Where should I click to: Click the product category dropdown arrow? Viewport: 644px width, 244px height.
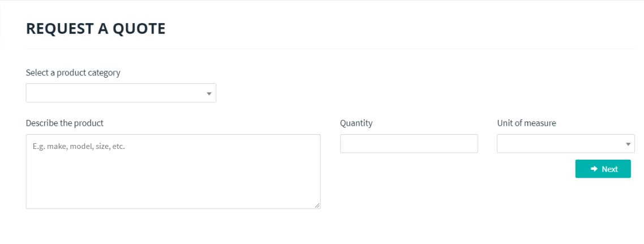[x=209, y=93]
